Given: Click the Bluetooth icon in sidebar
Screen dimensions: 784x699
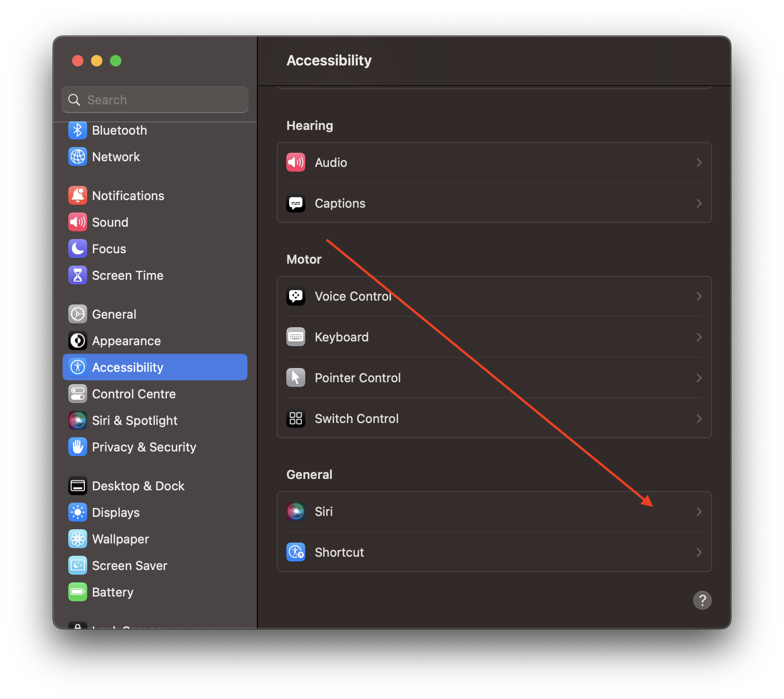Looking at the screenshot, I should point(78,130).
